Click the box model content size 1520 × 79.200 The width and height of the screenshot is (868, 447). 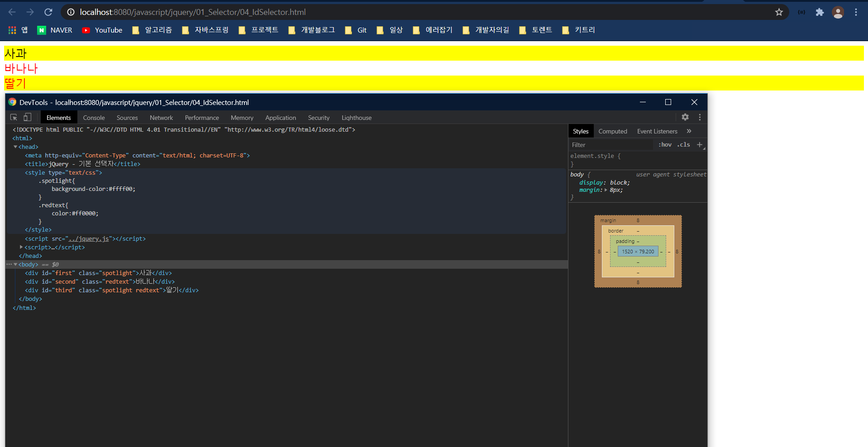pyautogui.click(x=638, y=252)
